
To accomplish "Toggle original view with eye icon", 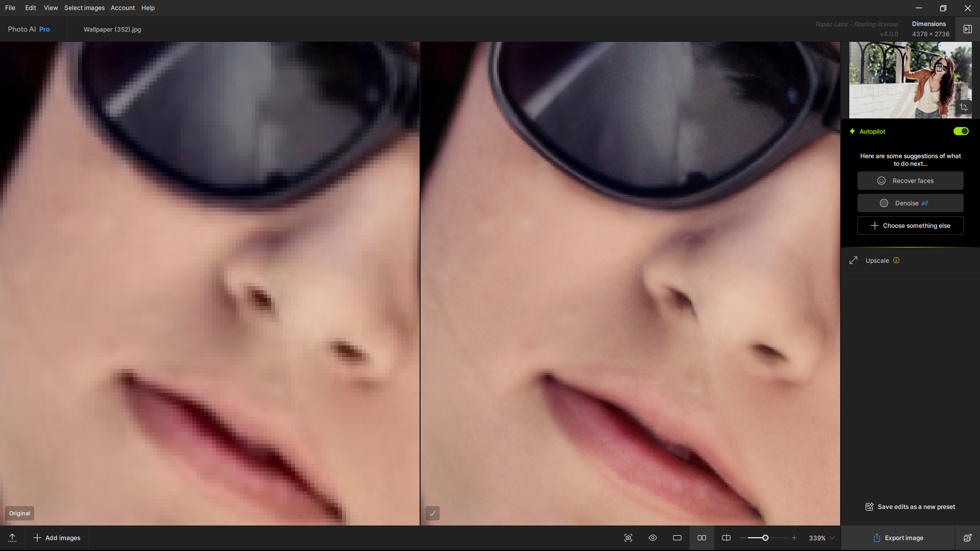I will 653,538.
